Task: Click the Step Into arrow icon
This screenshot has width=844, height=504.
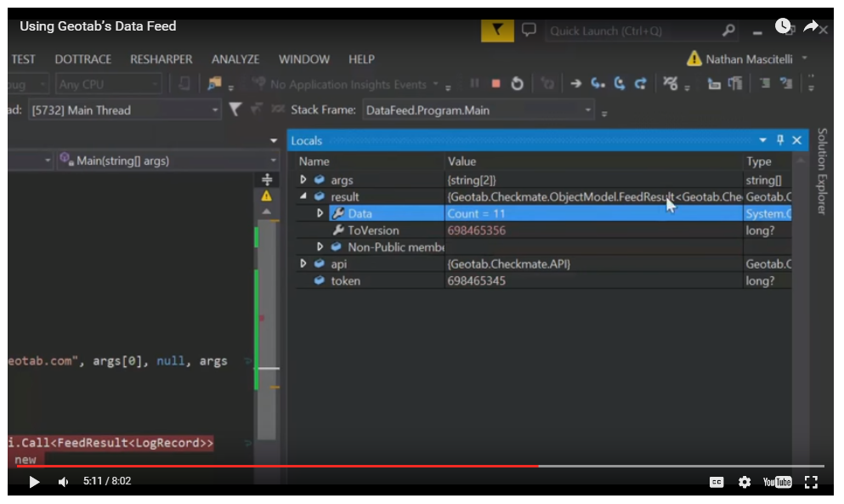Action: [598, 83]
